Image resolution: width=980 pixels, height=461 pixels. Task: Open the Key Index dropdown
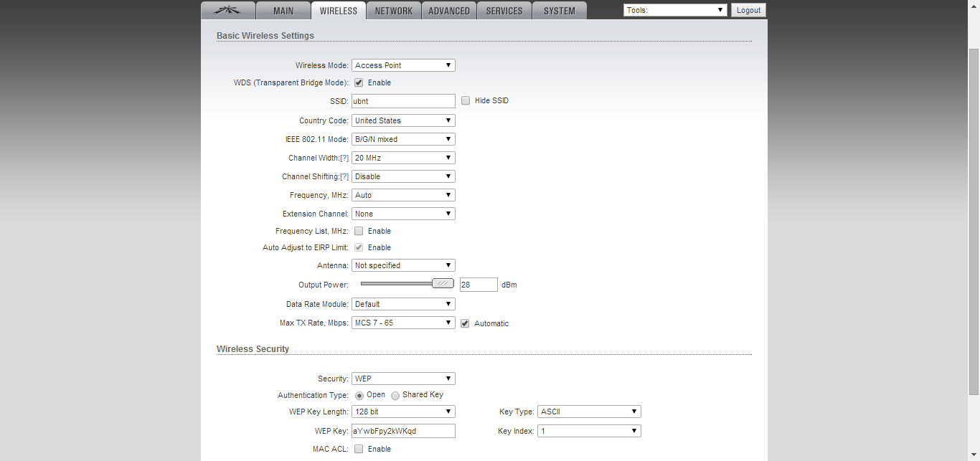589,431
